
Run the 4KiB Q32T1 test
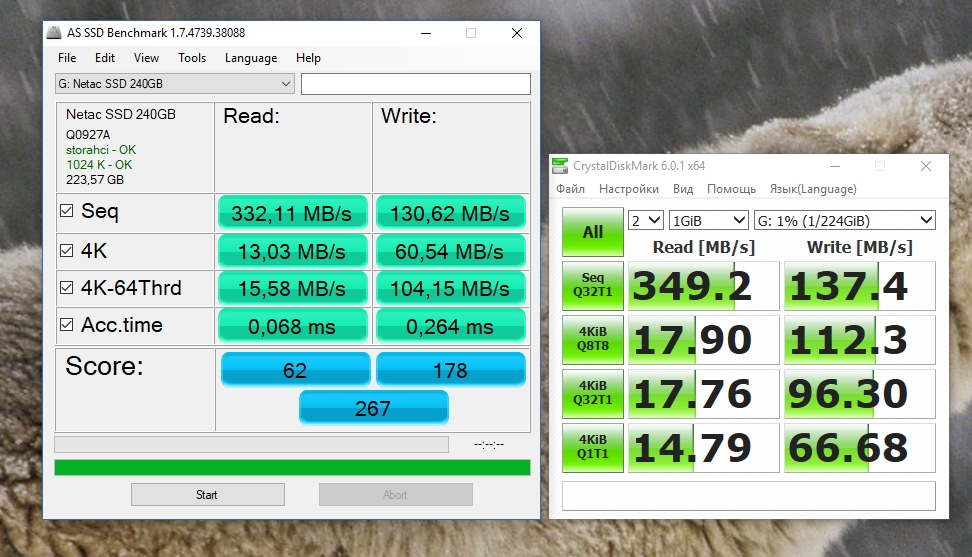point(593,393)
